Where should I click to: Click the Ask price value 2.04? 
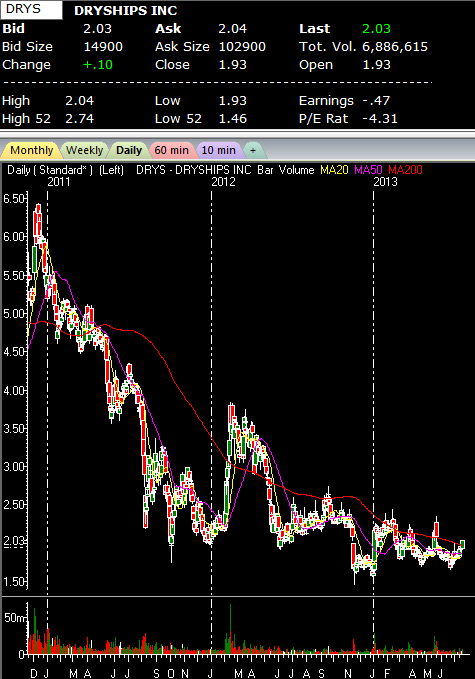point(233,29)
